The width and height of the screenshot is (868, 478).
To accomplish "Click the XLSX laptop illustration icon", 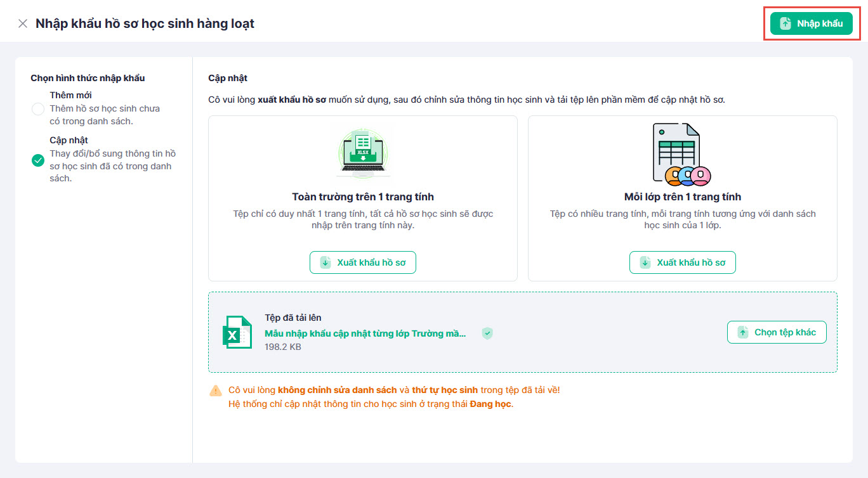I will pyautogui.click(x=363, y=152).
